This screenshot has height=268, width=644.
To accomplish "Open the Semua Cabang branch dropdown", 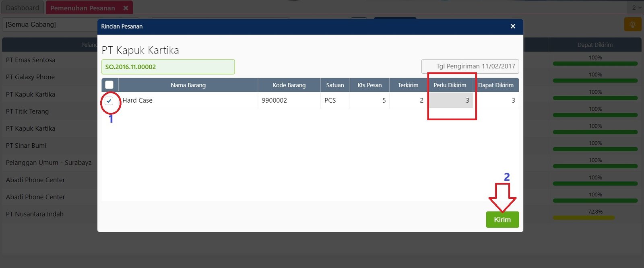I will pos(50,25).
